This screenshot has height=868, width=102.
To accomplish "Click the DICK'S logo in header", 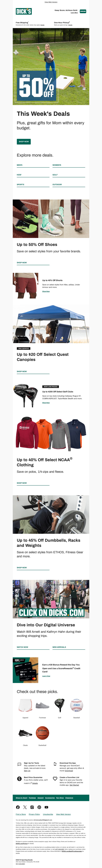I will [23, 11].
